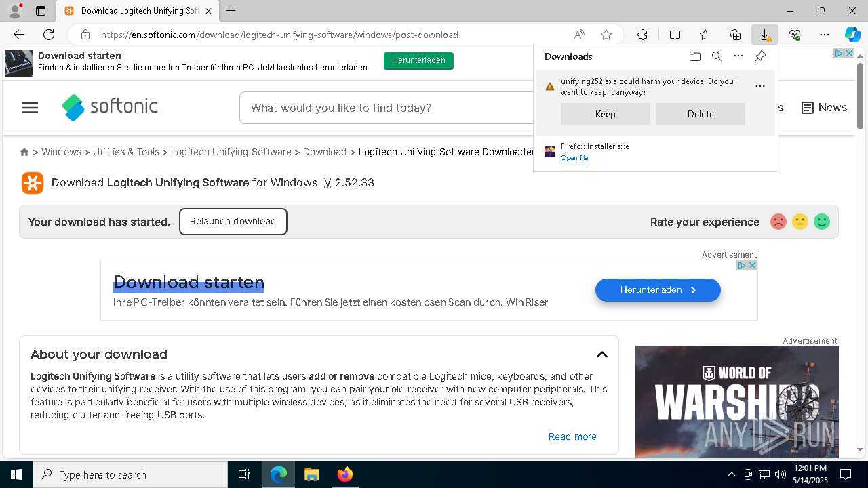868x488 pixels.
Task: Open the News menu item
Action: pyautogui.click(x=824, y=108)
